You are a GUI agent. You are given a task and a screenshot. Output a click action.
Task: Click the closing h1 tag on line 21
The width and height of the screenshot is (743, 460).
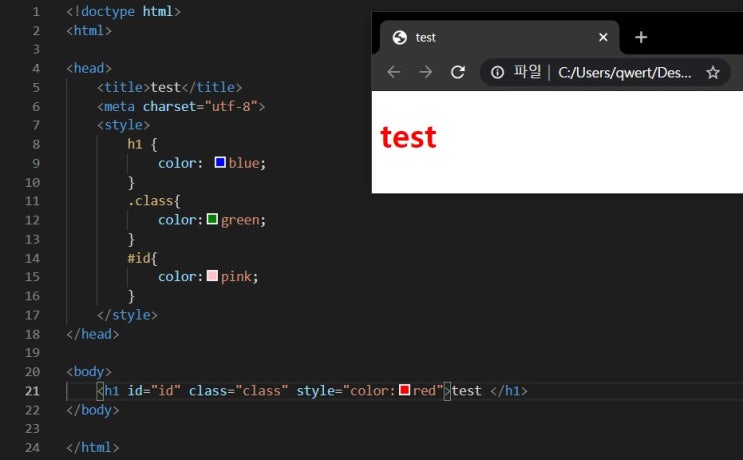point(509,391)
